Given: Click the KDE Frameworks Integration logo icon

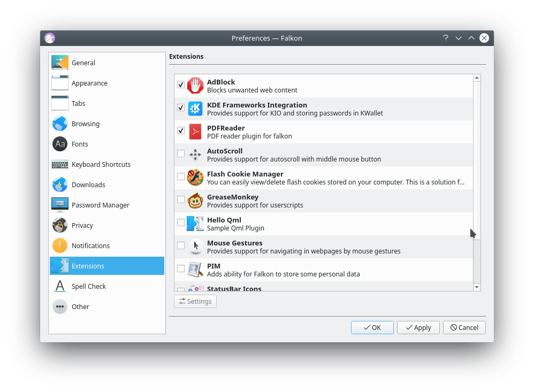Looking at the screenshot, I should [195, 109].
